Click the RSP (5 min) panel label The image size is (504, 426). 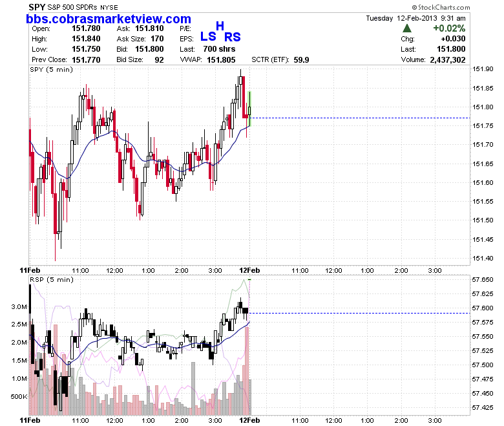click(52, 279)
